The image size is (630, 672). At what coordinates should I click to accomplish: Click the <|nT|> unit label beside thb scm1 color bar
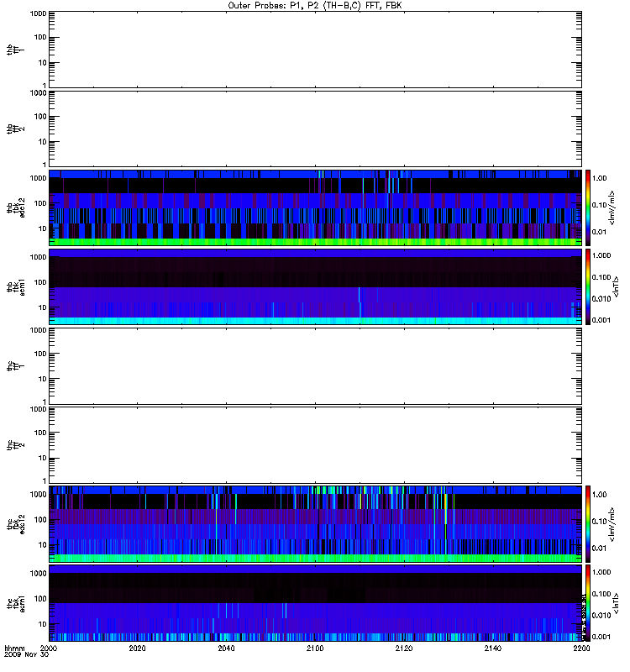tap(616, 286)
